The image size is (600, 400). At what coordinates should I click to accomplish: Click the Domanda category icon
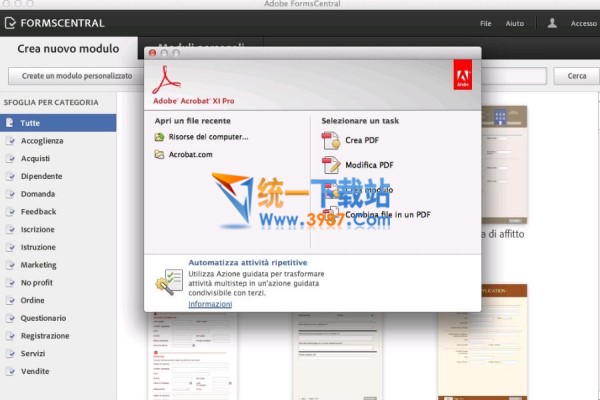[x=10, y=194]
